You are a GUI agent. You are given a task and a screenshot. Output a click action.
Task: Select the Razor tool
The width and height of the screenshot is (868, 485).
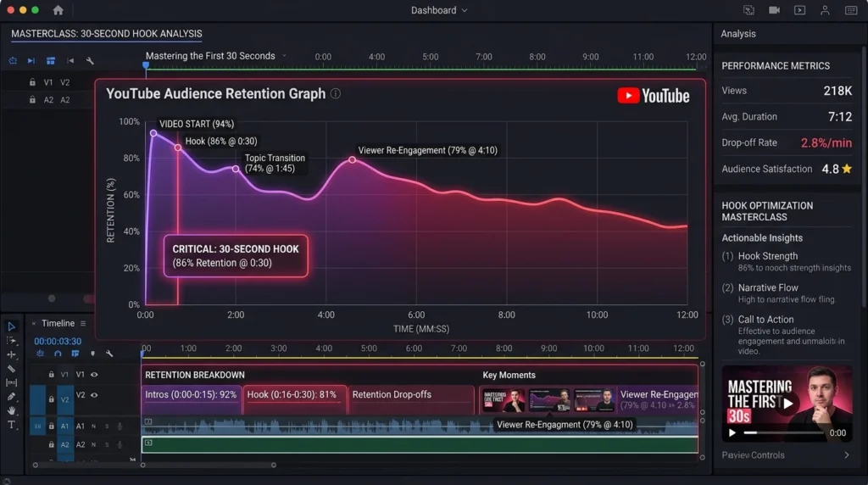point(11,369)
